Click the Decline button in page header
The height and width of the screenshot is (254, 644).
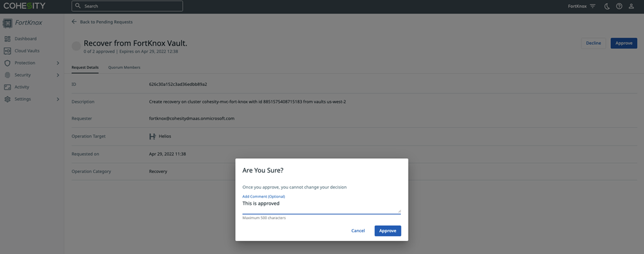pos(594,43)
